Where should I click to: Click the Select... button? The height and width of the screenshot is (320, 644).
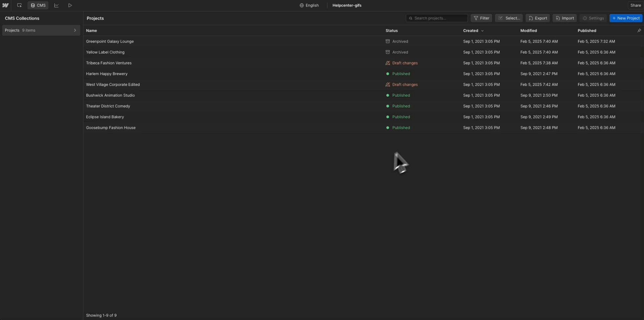click(509, 18)
